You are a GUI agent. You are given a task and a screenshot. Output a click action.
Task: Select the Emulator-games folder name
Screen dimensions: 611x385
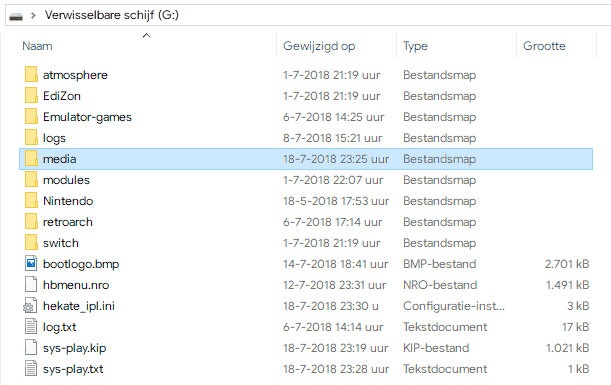tap(87, 117)
